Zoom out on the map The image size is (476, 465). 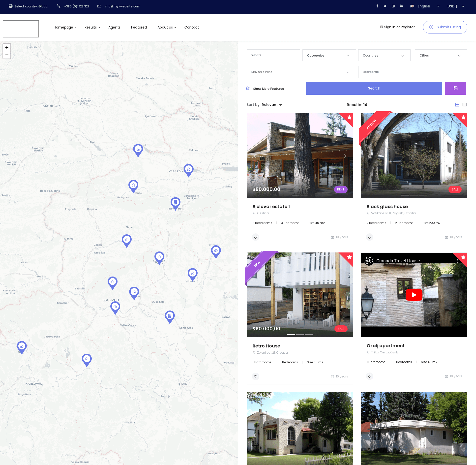click(7, 55)
